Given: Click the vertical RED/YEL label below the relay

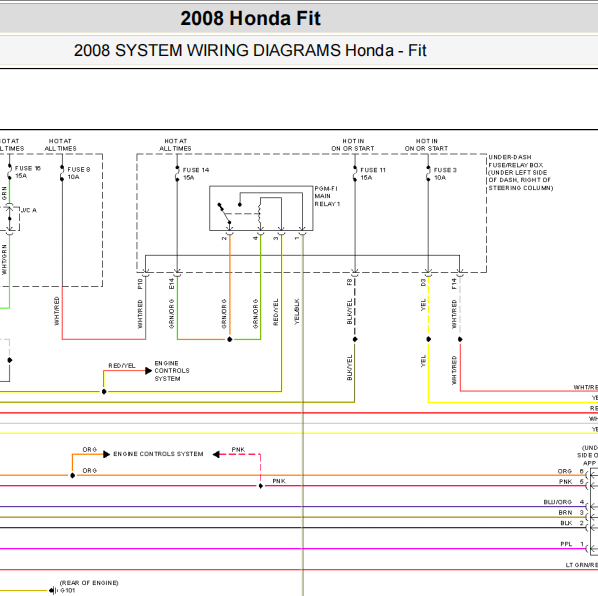Looking at the screenshot, I should (276, 312).
